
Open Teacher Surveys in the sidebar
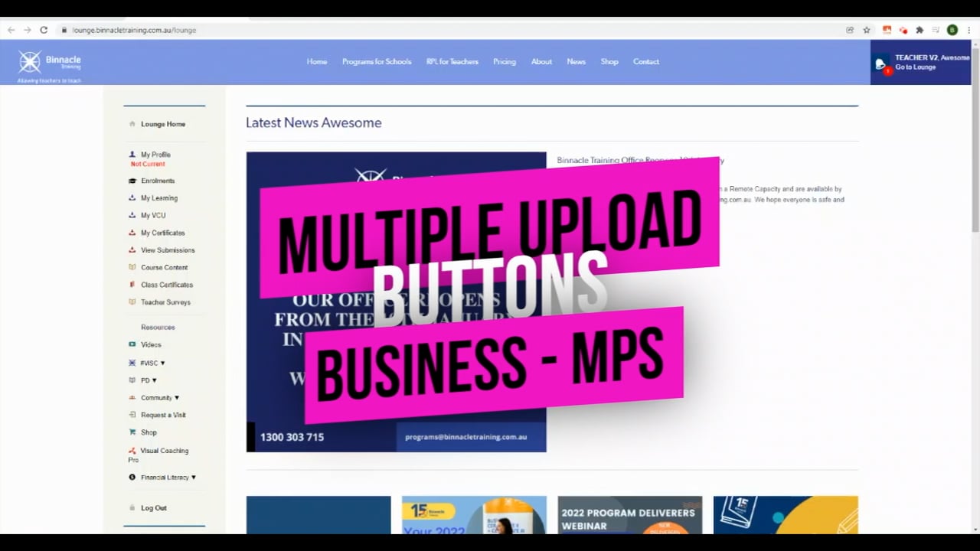165,302
